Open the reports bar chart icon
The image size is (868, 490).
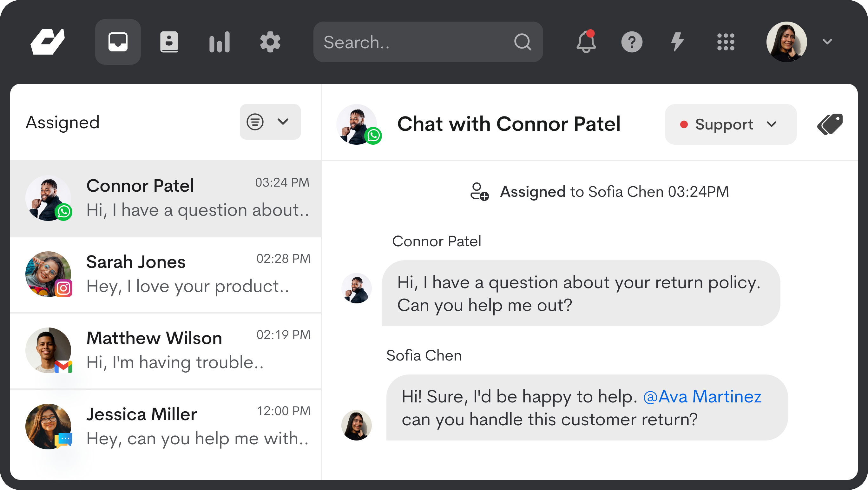(219, 42)
